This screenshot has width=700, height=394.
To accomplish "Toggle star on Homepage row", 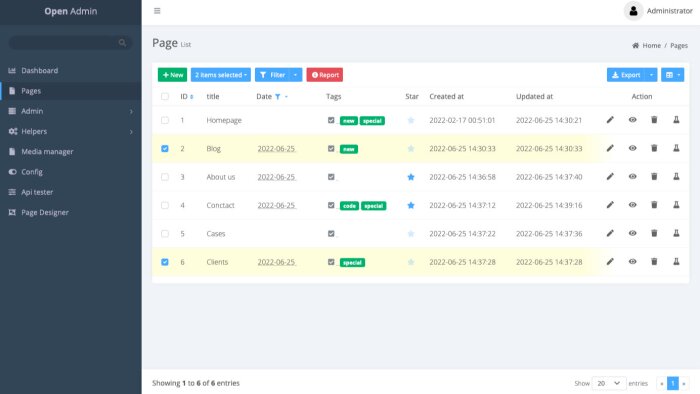I will click(411, 120).
